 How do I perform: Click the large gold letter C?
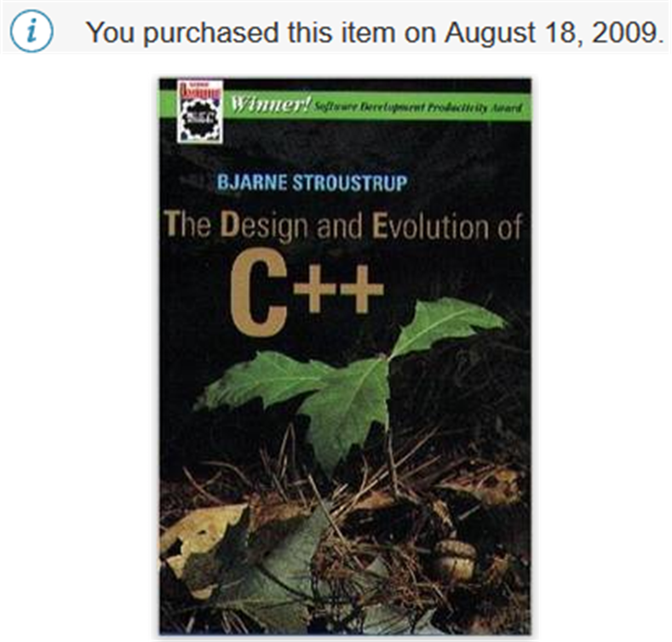(257, 292)
